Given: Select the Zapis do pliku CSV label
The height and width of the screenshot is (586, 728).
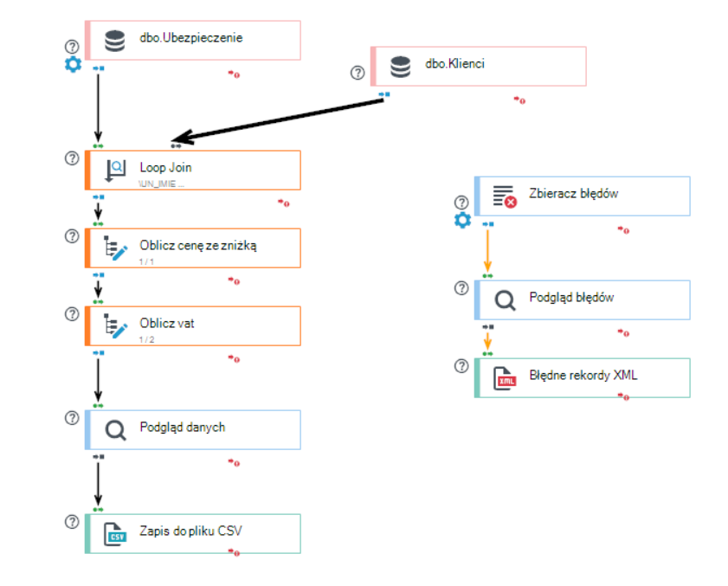Looking at the screenshot, I should pyautogui.click(x=190, y=531).
